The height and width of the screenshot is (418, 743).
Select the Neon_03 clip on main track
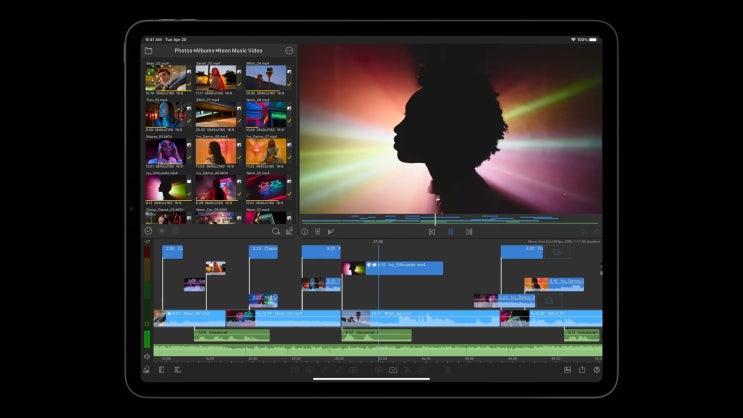tap(283, 318)
